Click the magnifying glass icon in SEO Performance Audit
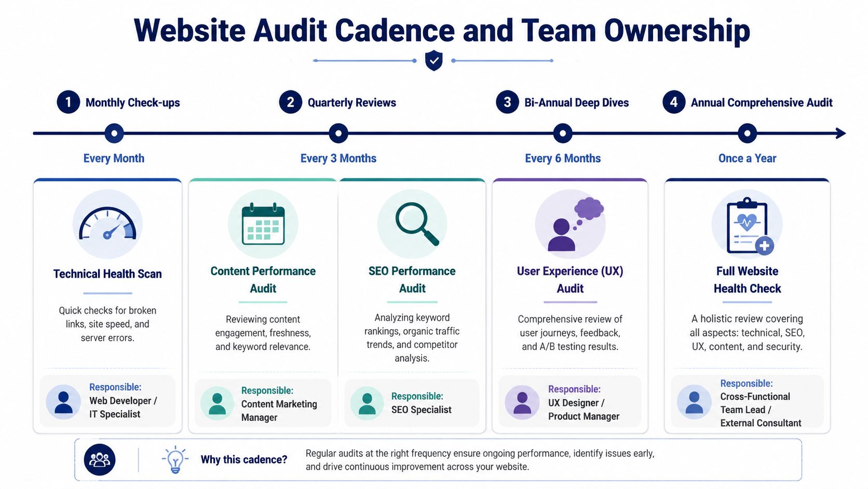Image resolution: width=868 pixels, height=489 pixels. [x=417, y=224]
